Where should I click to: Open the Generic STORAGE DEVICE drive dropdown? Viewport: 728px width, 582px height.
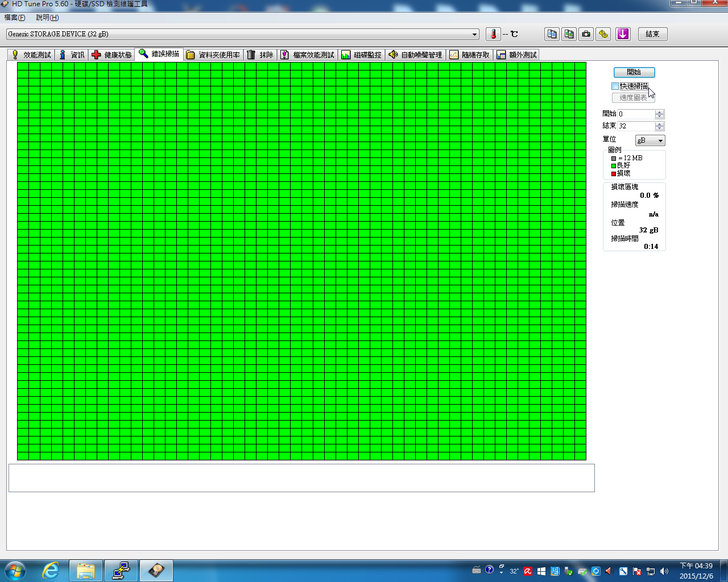(x=475, y=34)
